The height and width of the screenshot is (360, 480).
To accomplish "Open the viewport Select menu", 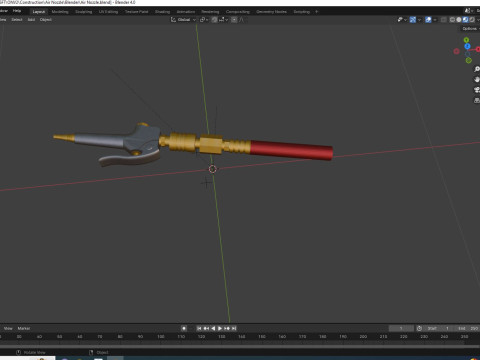I will tap(17, 20).
